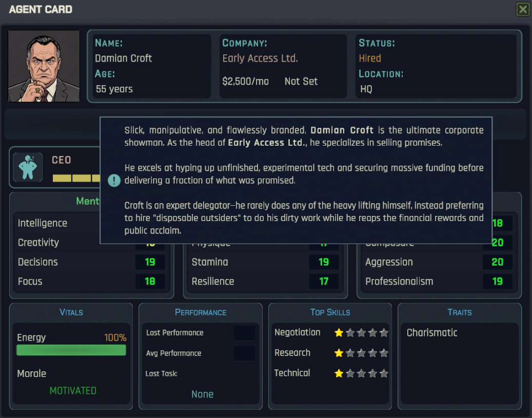This screenshot has width=532, height=418.
Task: Click the Creativity stat label
Action: pyautogui.click(x=38, y=243)
